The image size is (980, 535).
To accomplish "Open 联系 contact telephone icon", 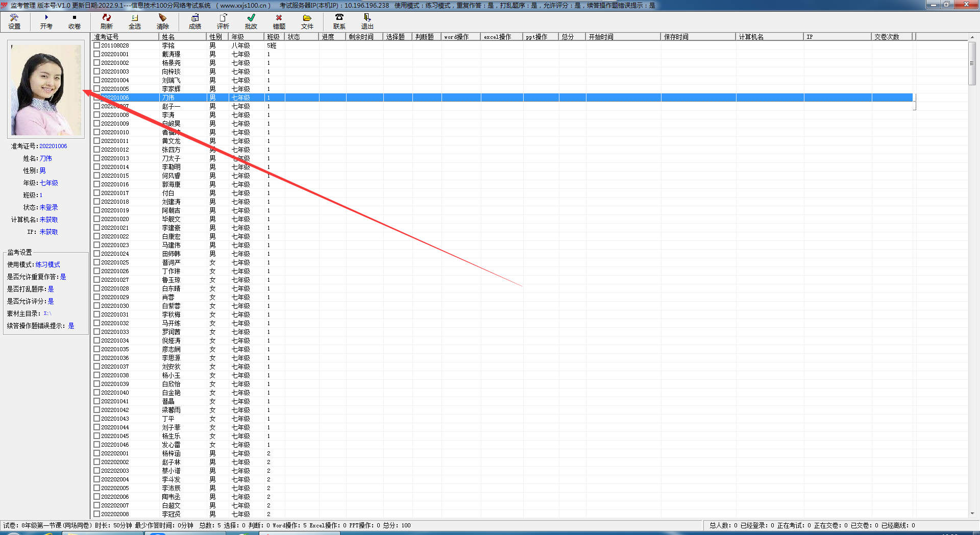I will [x=339, y=21].
